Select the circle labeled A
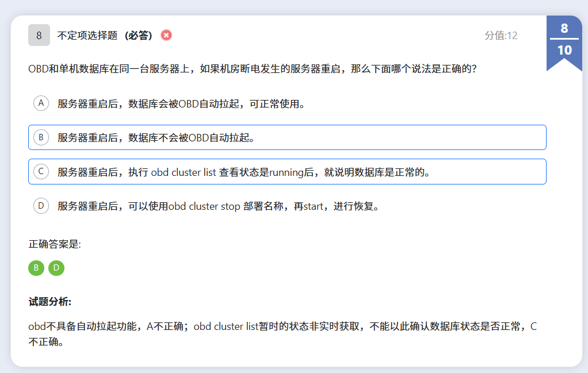Viewport: 588px width, 373px height. (x=41, y=103)
